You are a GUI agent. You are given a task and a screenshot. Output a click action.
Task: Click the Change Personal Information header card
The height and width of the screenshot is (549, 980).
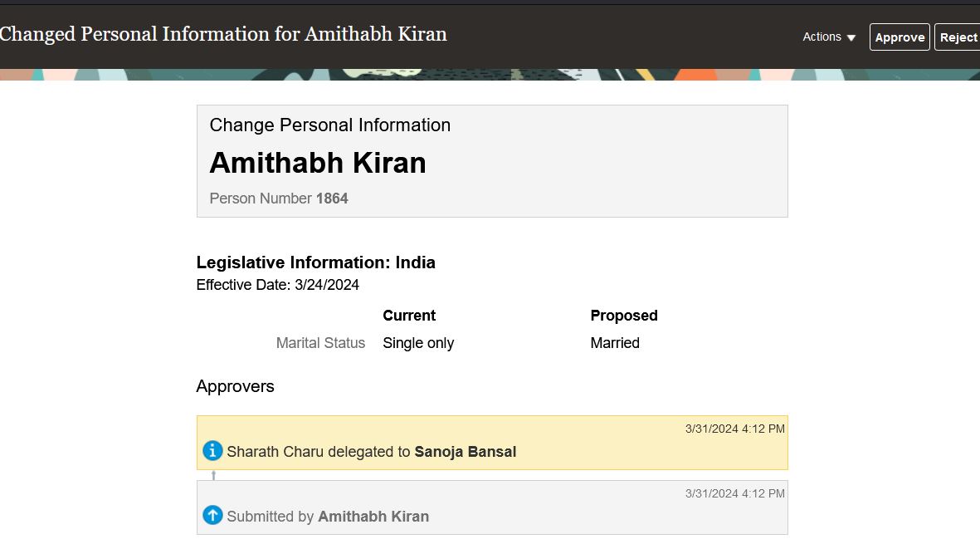(492, 161)
